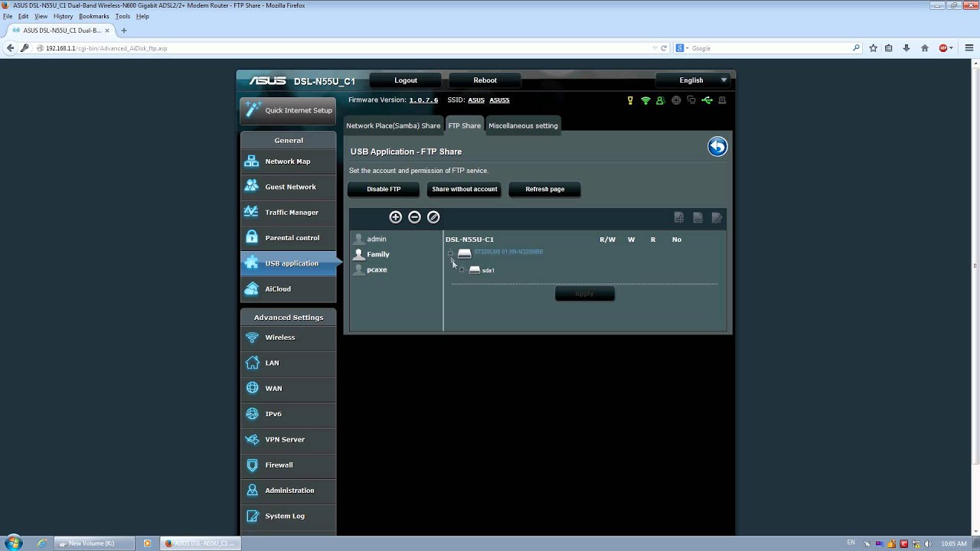Click the rename folder icon
This screenshot has height=551, width=980.
[x=717, y=218]
